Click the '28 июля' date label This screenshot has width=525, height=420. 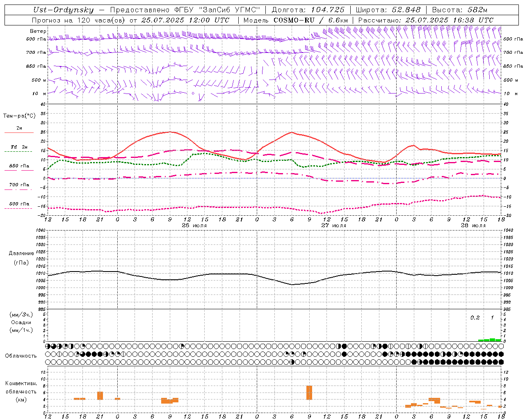coord(473,226)
